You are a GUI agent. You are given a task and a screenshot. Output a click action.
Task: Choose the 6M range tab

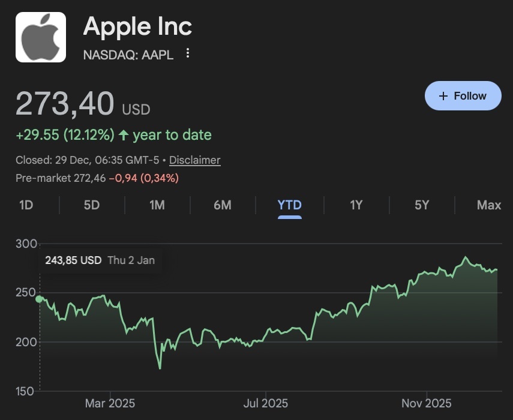(x=222, y=205)
